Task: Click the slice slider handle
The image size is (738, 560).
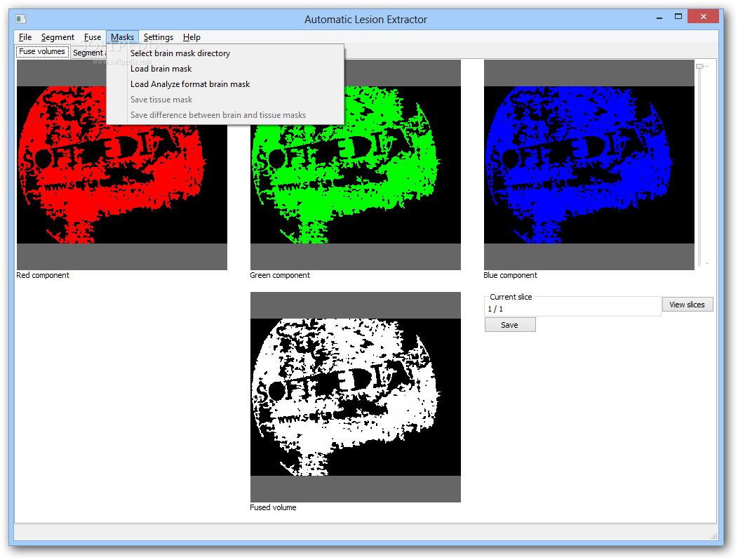Action: coord(700,67)
